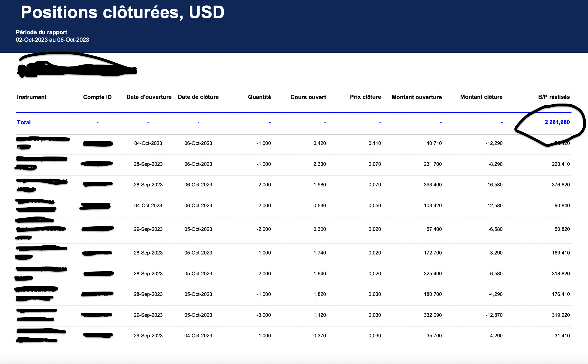Click the Date d'ouverture column header
The image size is (588, 364).
click(149, 97)
